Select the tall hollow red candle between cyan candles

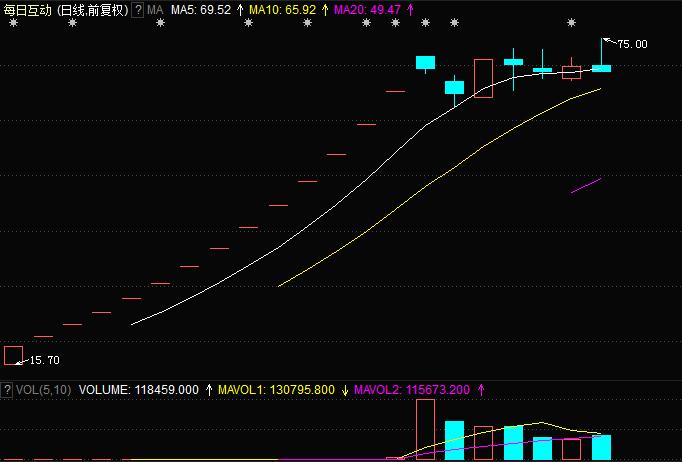[x=483, y=78]
